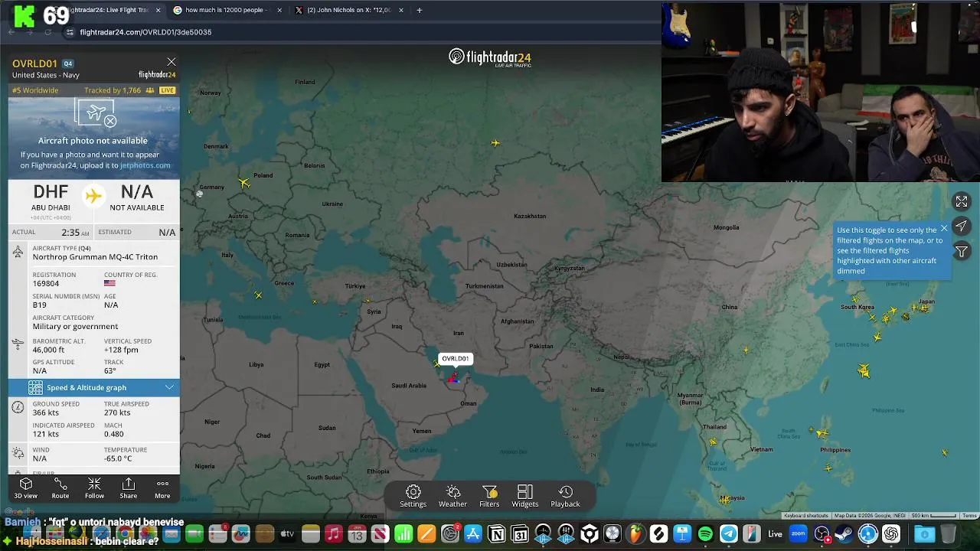Open the Widgets panel
This screenshot has height=551, width=980.
click(x=525, y=496)
